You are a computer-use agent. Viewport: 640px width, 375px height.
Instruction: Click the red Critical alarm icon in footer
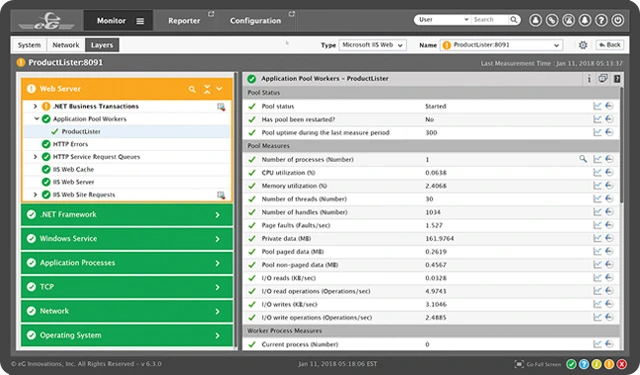point(622,364)
